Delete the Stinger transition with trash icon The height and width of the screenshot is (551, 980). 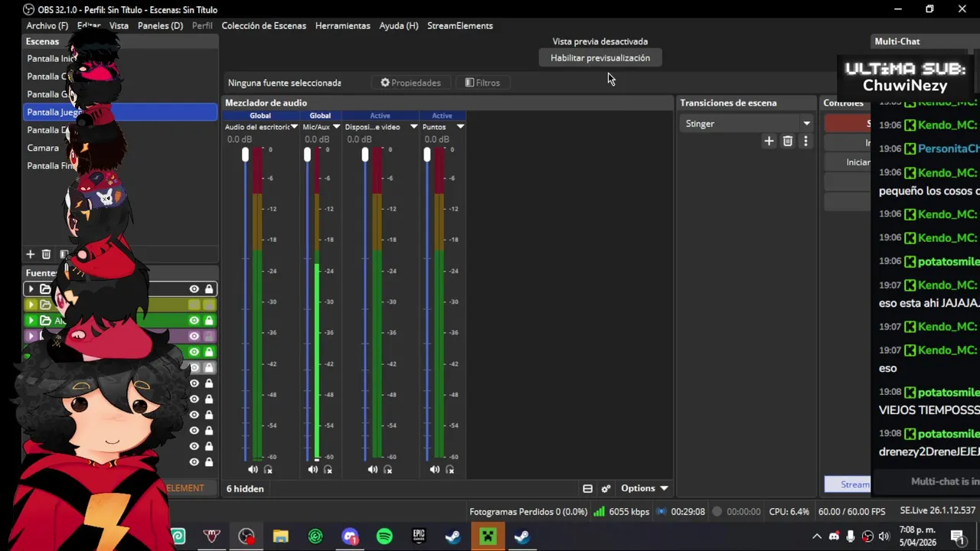[x=787, y=141]
